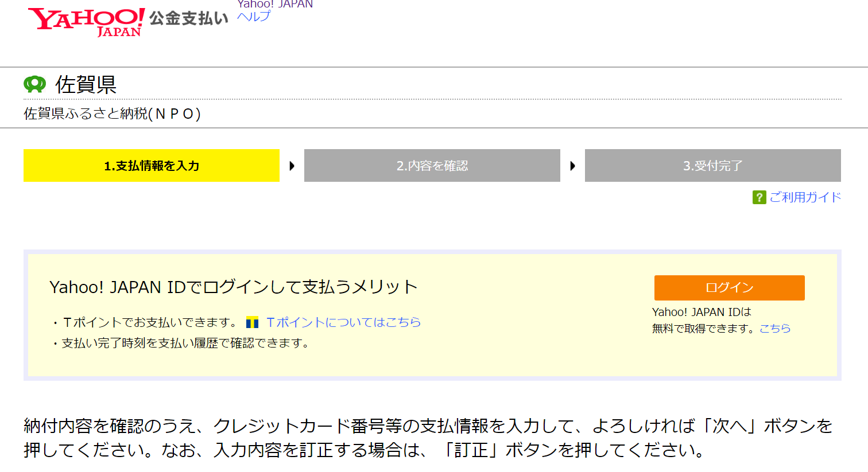The width and height of the screenshot is (868, 472).
Task: Click the green question mark guide icon
Action: tap(759, 197)
